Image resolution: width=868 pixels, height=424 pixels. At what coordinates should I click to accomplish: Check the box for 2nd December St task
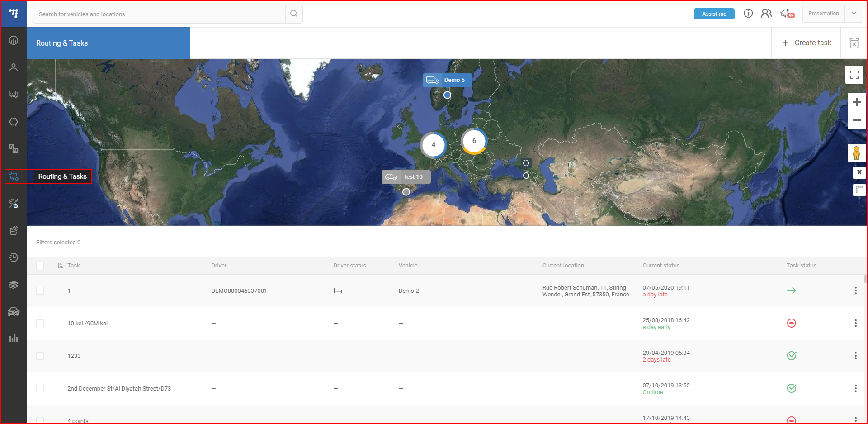tap(40, 389)
